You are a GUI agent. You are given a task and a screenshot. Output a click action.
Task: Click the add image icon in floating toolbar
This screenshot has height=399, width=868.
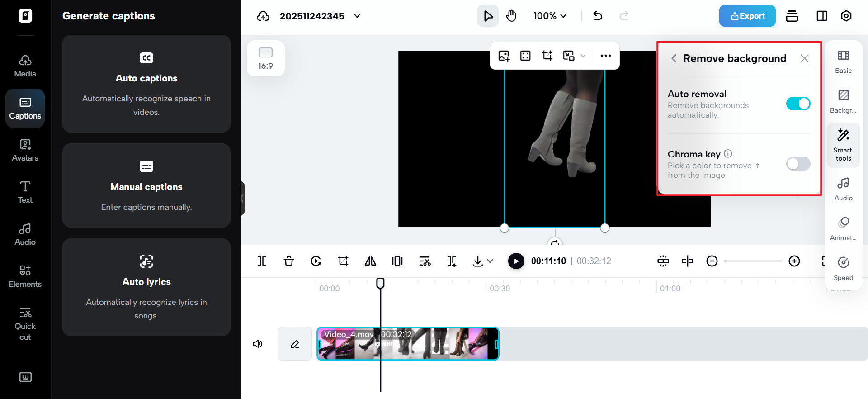point(504,56)
